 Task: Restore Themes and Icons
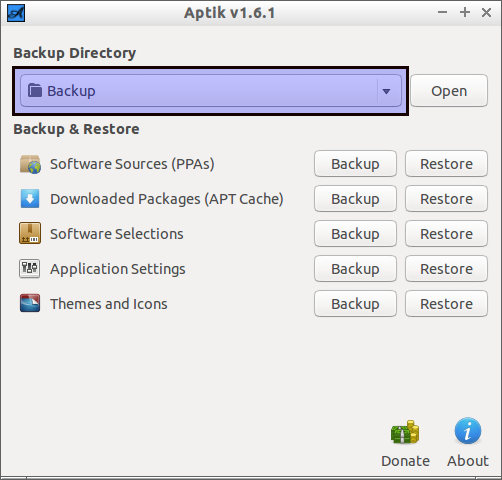[446, 304]
